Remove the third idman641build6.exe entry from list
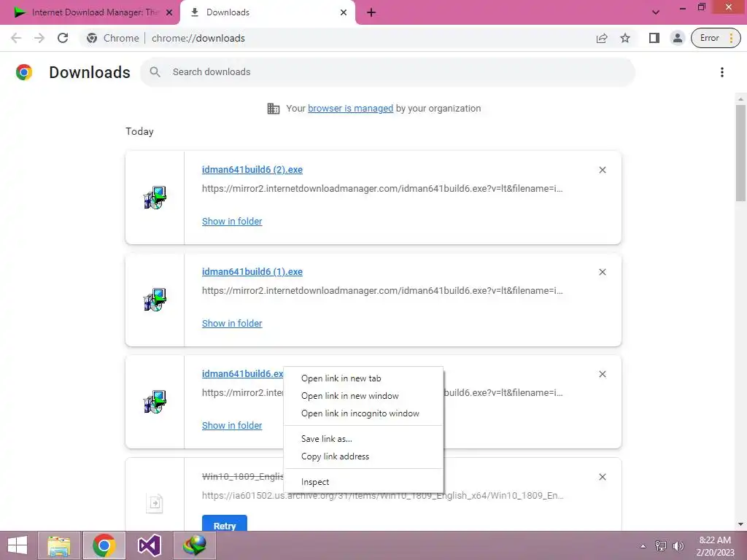Image resolution: width=747 pixels, height=560 pixels. (602, 374)
